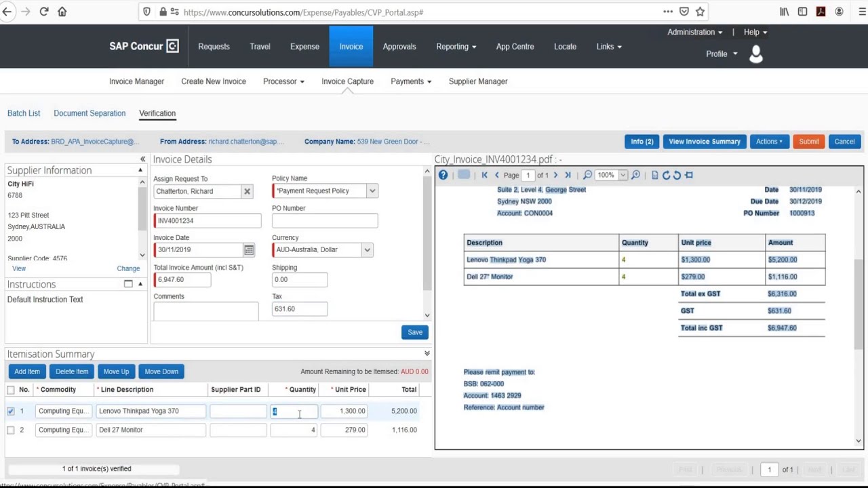Switch to the Document Separation tab

click(x=90, y=113)
